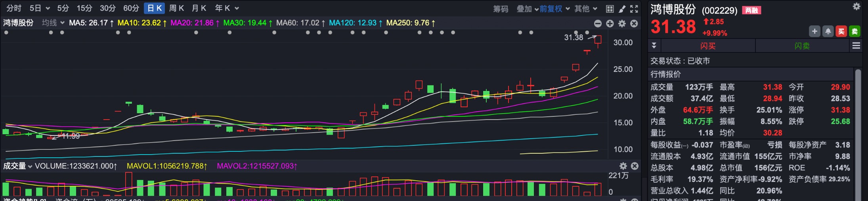Open the drawing brush tool
The image size is (868, 201).
pos(622,9)
